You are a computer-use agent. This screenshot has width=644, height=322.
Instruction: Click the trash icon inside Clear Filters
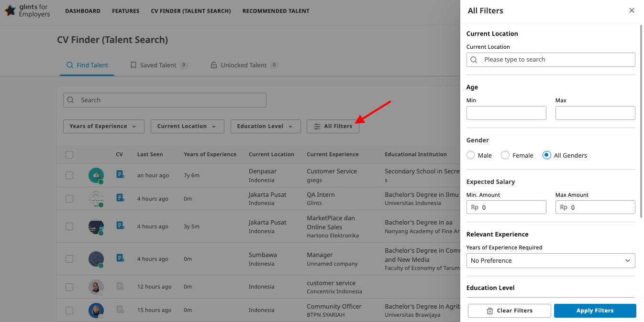click(x=489, y=311)
